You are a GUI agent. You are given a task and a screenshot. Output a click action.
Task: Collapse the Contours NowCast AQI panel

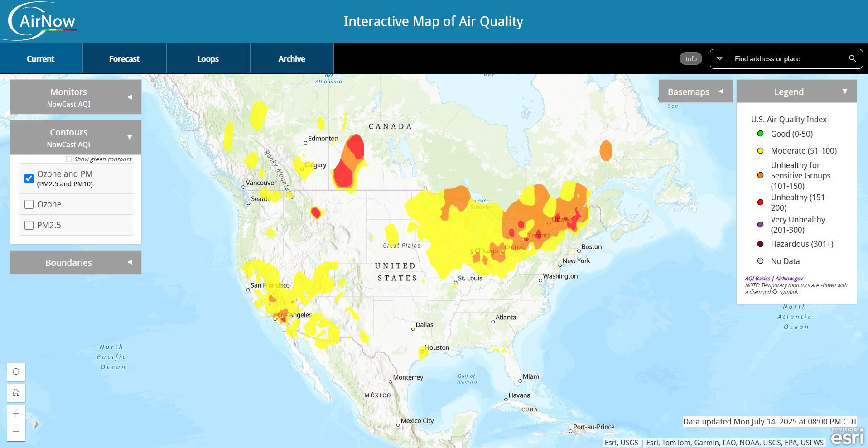tap(76, 137)
